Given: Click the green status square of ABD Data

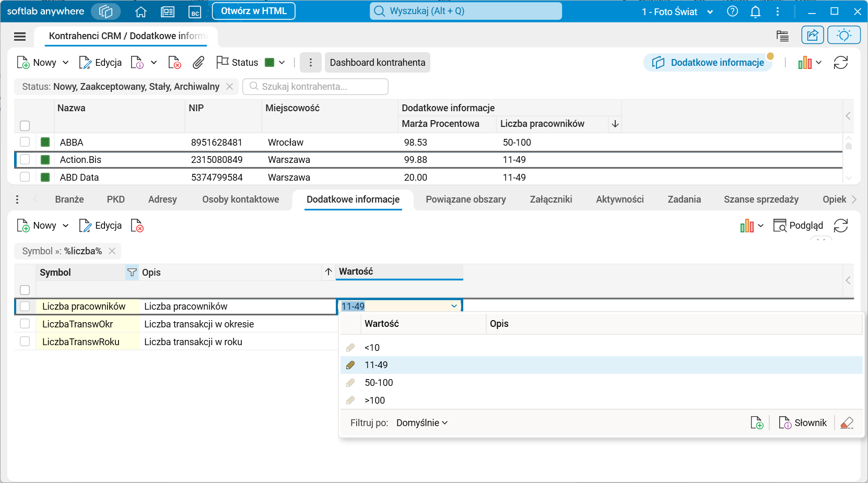Looking at the screenshot, I should click(45, 177).
